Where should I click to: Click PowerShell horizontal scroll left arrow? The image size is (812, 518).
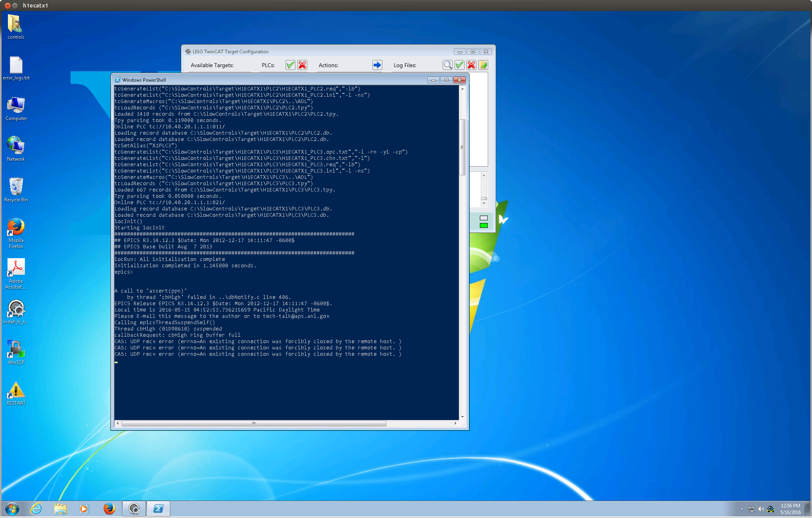(x=118, y=423)
